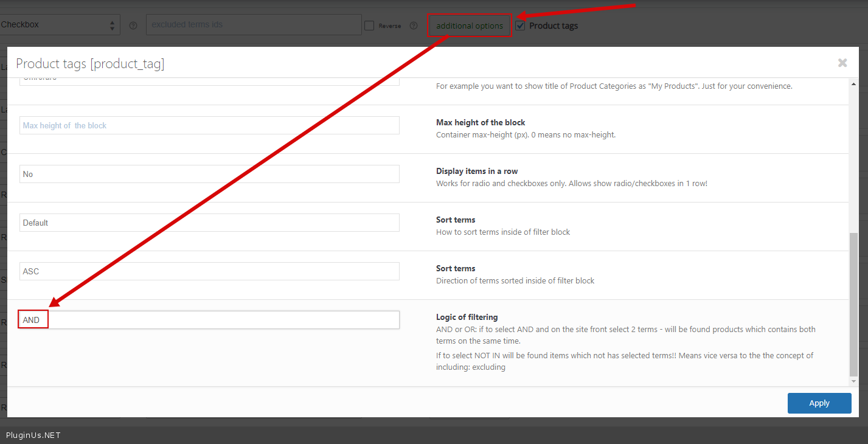Click help icon next to Reverse checkbox
868x444 pixels.
pos(414,26)
